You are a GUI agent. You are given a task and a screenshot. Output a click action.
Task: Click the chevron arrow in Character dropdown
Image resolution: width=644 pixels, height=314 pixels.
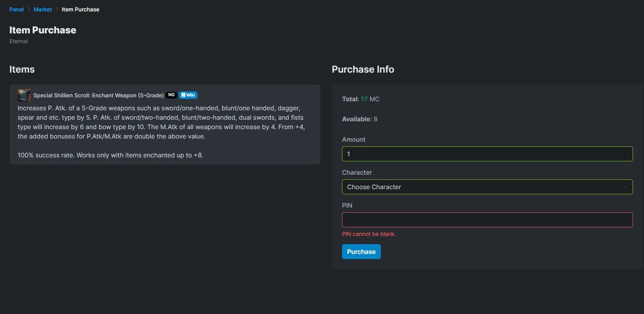click(624, 187)
